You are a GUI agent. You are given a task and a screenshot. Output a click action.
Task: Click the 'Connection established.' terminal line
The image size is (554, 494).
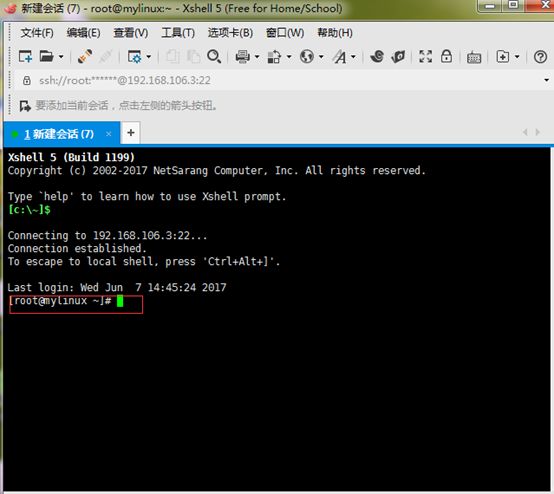pos(77,248)
